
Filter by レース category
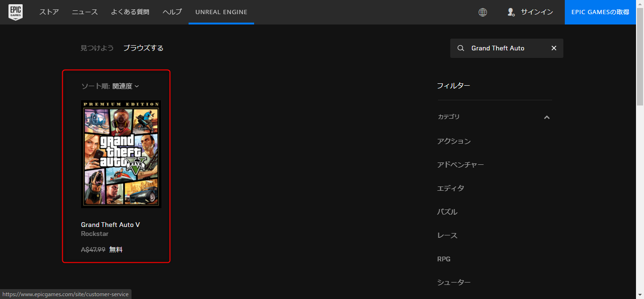447,235
